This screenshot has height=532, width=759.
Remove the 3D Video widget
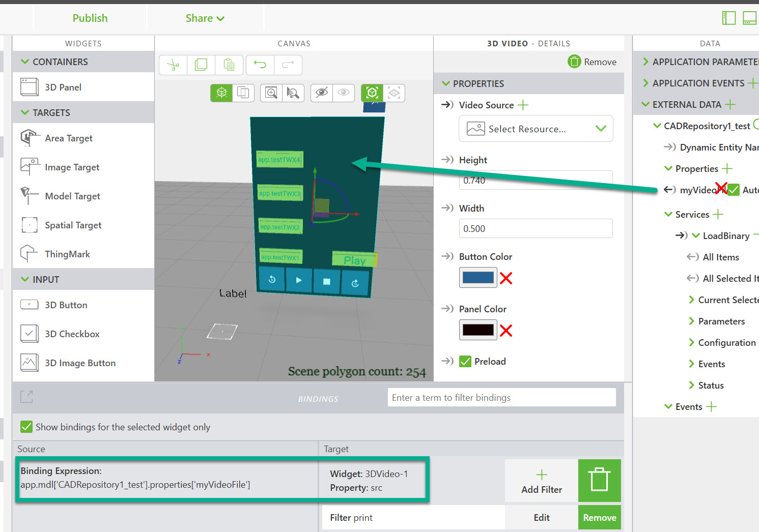pos(592,62)
